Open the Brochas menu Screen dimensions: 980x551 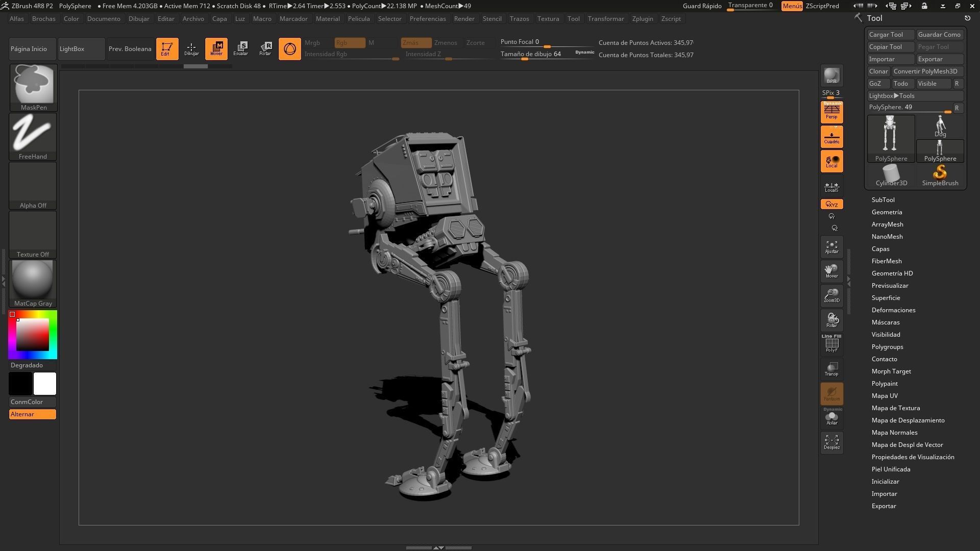44,19
